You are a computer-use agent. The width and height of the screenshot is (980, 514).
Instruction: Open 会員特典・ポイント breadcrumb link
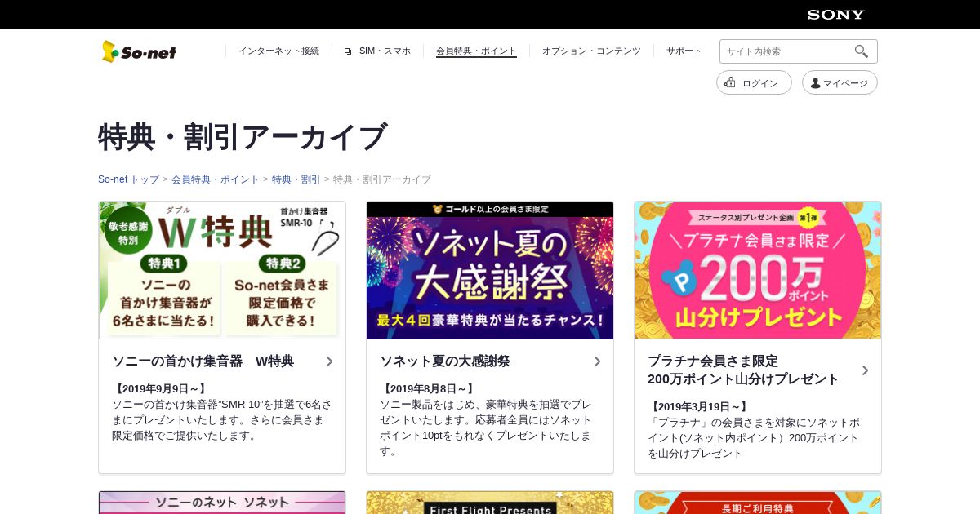tap(215, 179)
